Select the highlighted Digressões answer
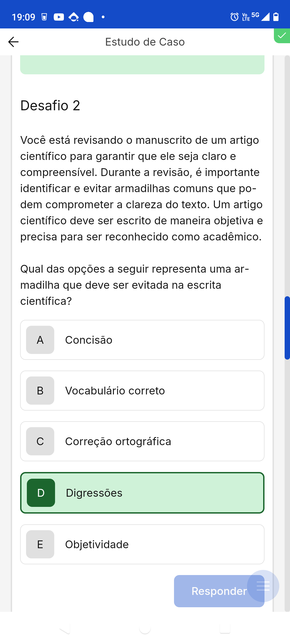Viewport: 290px width, 644px height. pos(142,493)
